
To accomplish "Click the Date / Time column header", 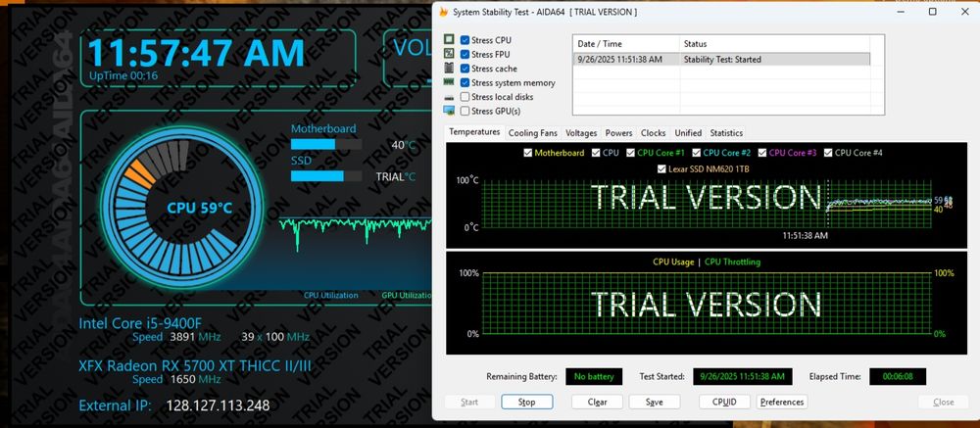I will coord(626,44).
